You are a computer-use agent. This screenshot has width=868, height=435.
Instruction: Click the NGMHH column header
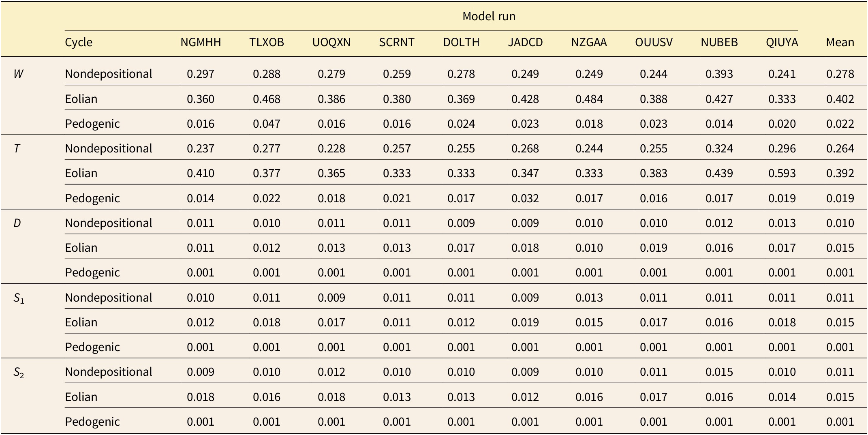click(x=201, y=42)
